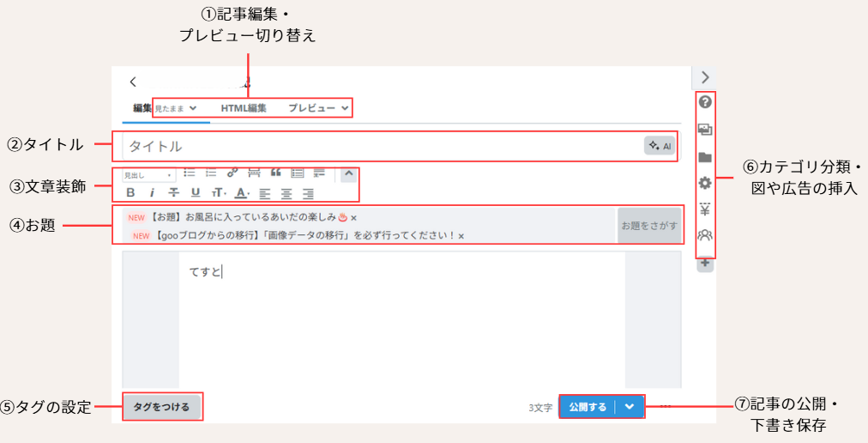Screen dimensions: 868x443
Task: Toggle italic text formatting
Action: (x=152, y=192)
